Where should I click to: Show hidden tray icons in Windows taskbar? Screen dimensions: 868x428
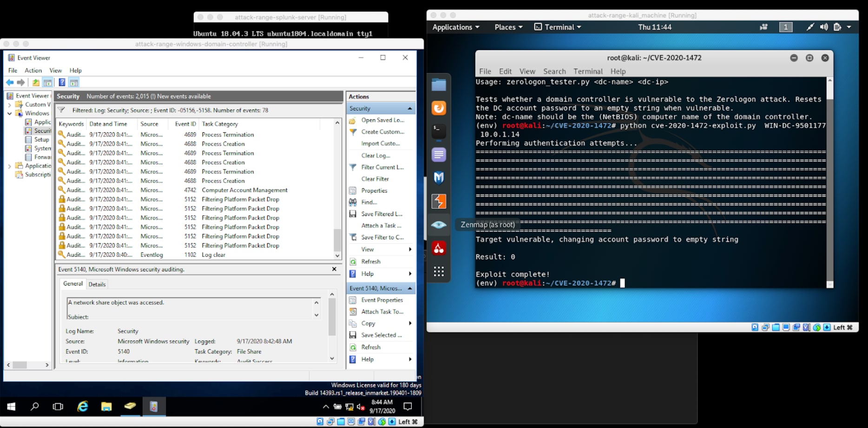click(326, 407)
